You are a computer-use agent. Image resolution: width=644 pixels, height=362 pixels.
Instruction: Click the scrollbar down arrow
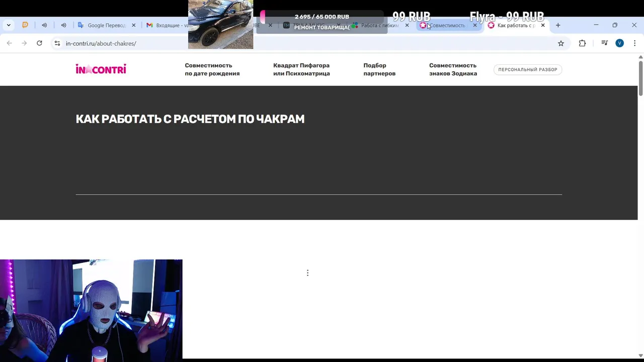click(x=641, y=356)
